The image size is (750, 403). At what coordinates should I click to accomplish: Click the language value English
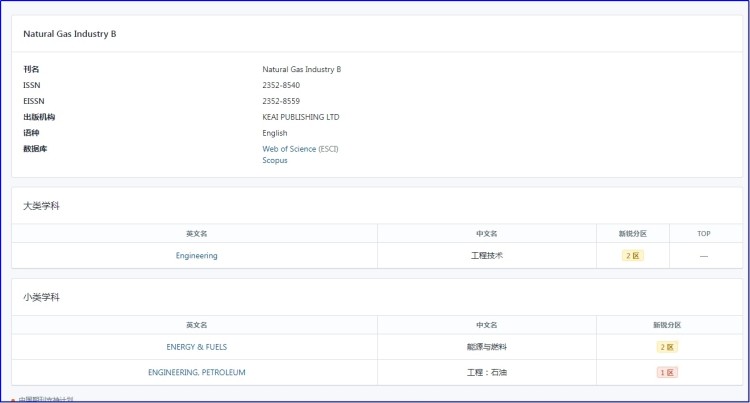(275, 133)
